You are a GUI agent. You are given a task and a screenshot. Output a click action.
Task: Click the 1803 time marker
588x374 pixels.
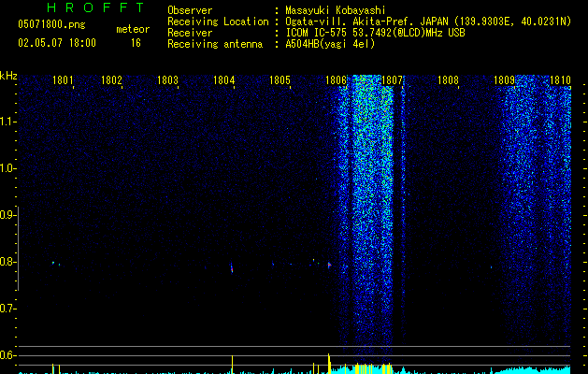click(167, 80)
